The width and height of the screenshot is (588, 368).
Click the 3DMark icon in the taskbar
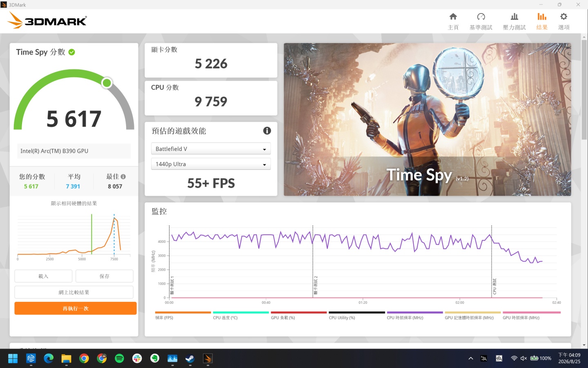(207, 359)
